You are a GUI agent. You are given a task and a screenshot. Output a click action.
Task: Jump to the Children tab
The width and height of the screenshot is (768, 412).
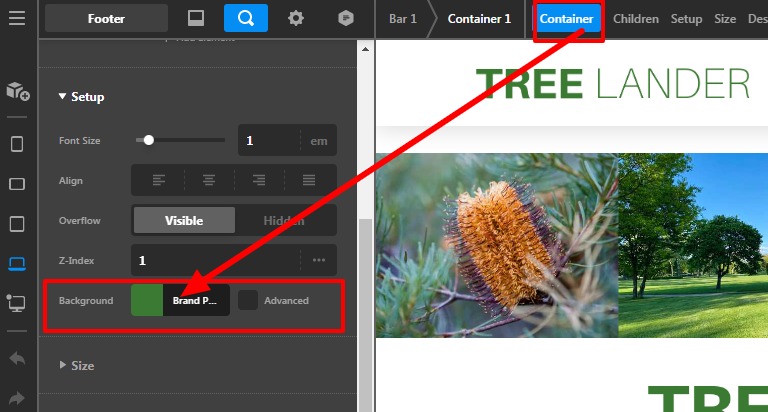pyautogui.click(x=636, y=19)
